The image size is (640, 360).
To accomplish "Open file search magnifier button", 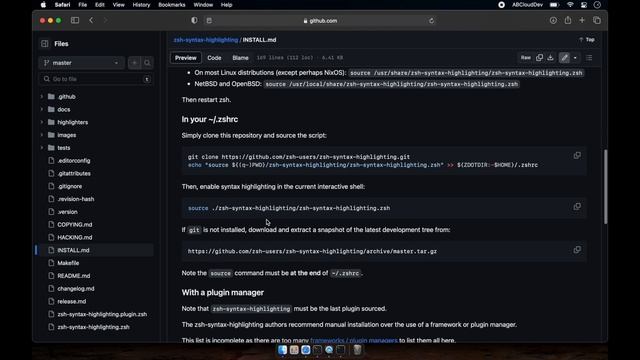I will point(147,63).
